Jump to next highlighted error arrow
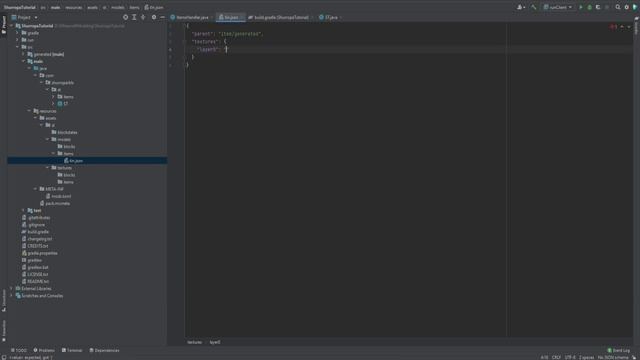 click(629, 27)
